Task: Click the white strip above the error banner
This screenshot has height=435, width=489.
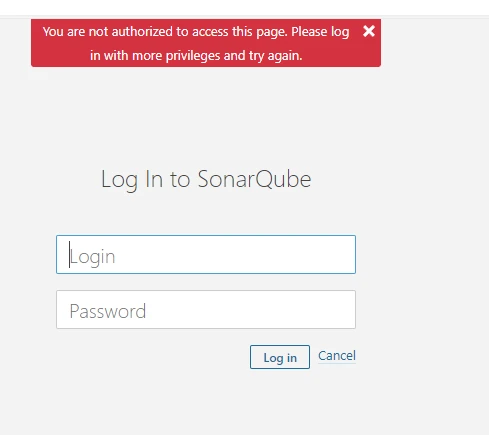Action: 244,7
